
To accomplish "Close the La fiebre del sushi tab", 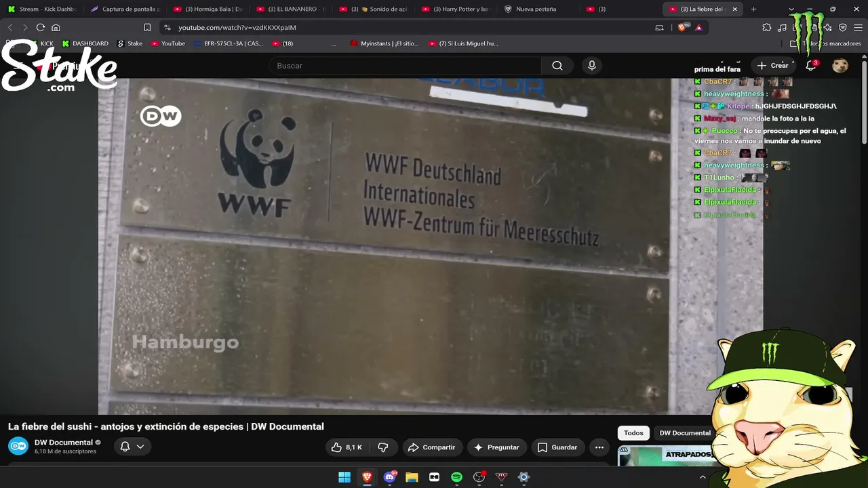I will [734, 9].
